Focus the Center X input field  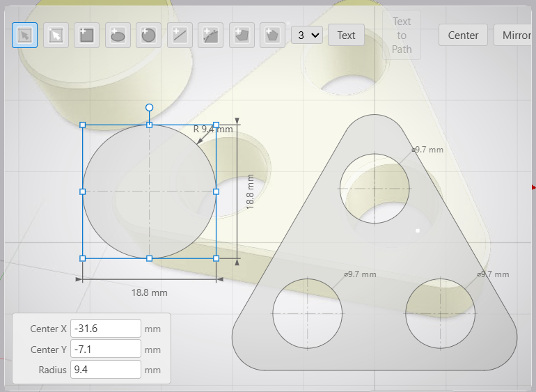pos(106,329)
